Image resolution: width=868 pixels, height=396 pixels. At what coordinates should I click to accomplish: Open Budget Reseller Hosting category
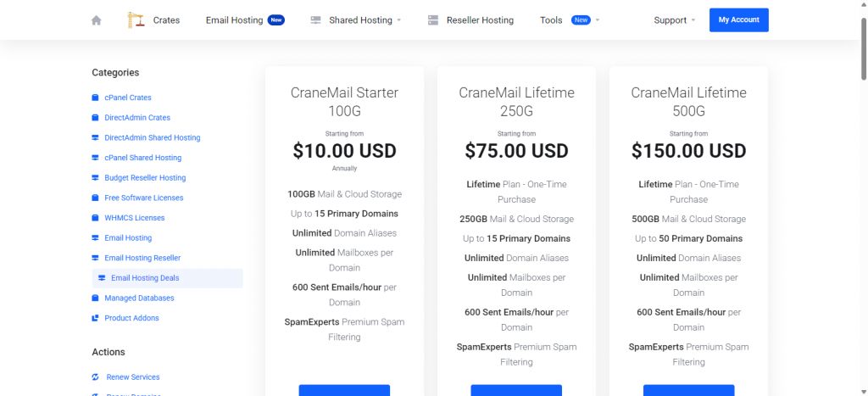[x=145, y=178]
